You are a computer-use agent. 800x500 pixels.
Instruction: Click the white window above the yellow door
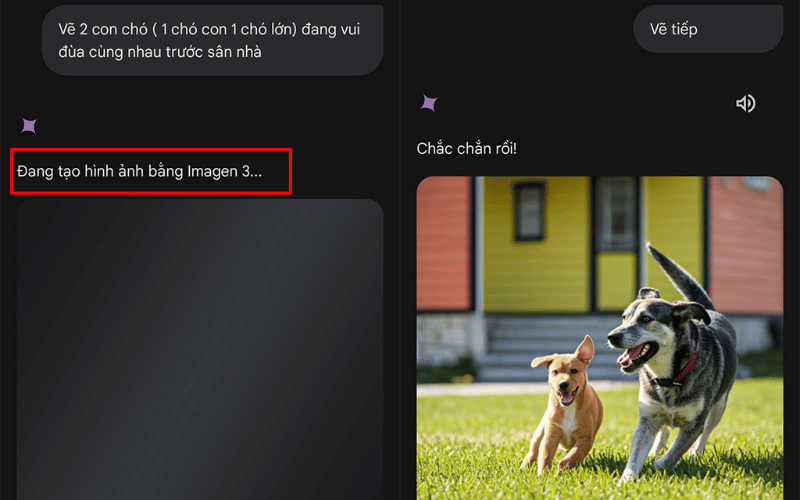(616, 213)
